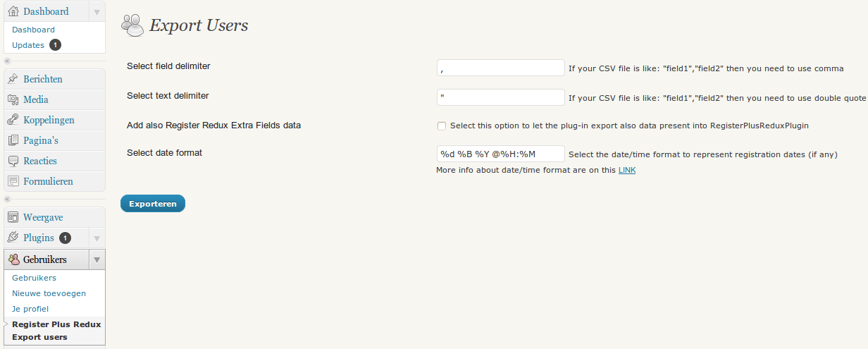The width and height of the screenshot is (868, 349).
Task: Enable the Register Redux Extra Fields checkbox
Action: point(442,126)
